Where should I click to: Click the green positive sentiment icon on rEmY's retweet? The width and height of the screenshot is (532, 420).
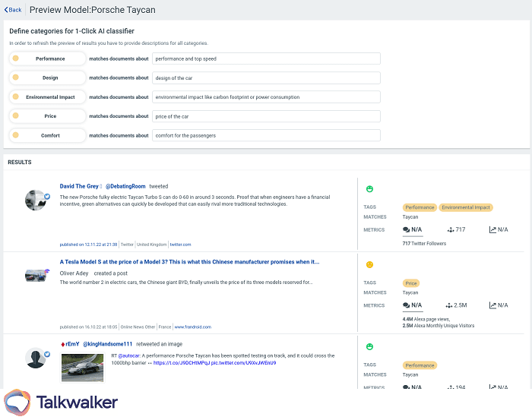[x=370, y=347]
